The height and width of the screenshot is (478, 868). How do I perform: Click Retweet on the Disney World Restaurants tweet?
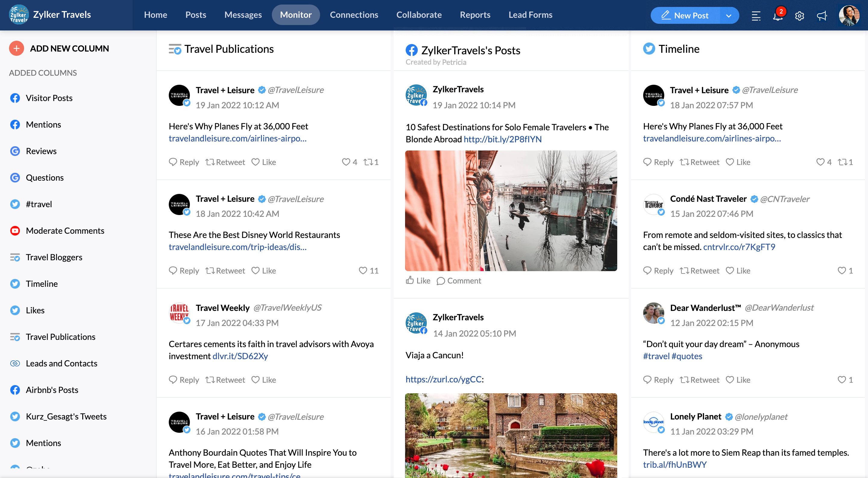click(x=225, y=271)
